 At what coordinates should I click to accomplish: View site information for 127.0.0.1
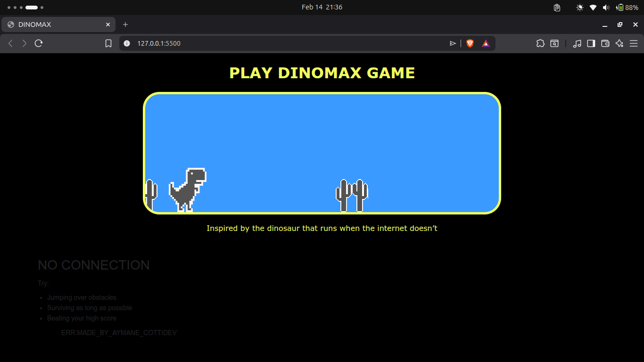pyautogui.click(x=126, y=43)
